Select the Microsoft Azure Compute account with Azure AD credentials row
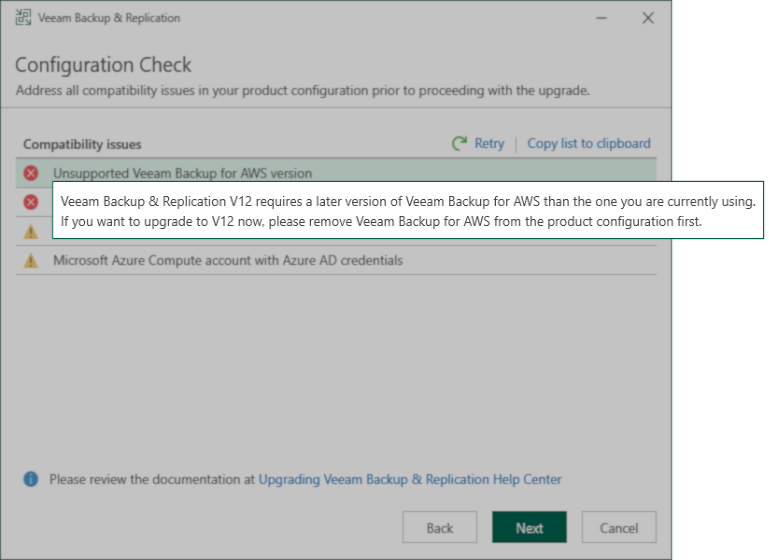This screenshot has width=769, height=560. [336, 260]
